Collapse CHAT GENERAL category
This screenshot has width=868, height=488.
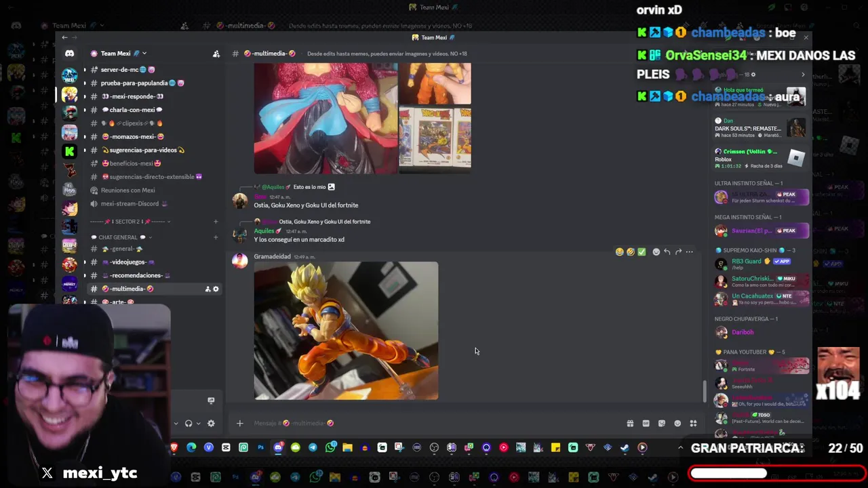pyautogui.click(x=121, y=237)
